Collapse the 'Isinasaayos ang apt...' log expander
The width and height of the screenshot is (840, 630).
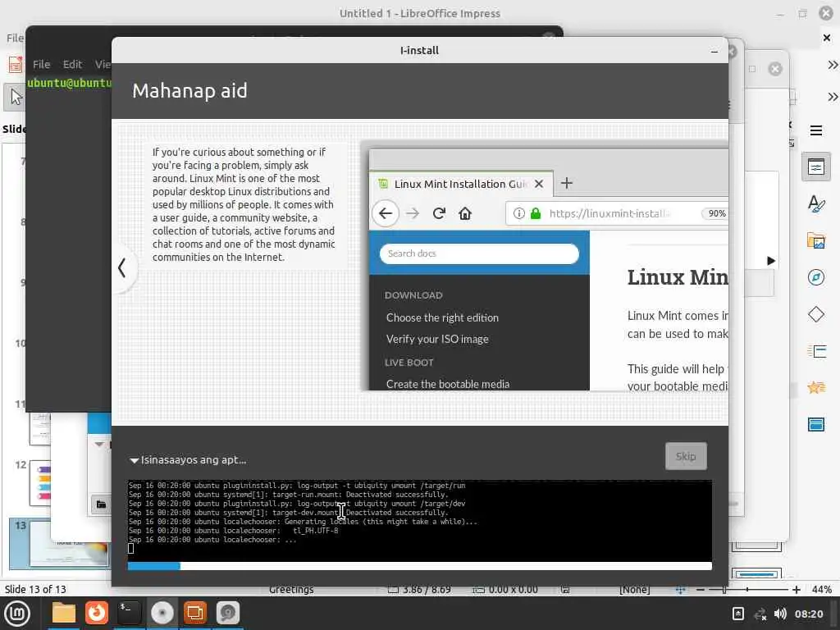tap(134, 460)
